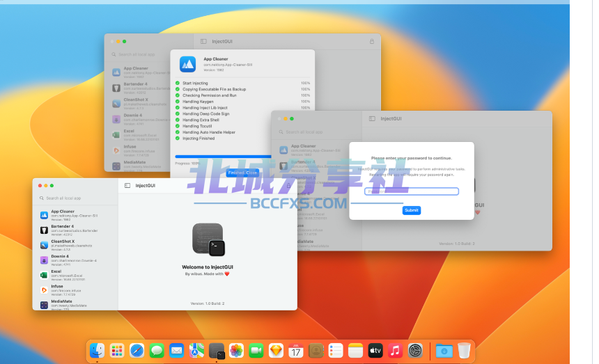Click 'Handling Inject Lib Inject' step text
599x364 pixels.
click(x=205, y=108)
